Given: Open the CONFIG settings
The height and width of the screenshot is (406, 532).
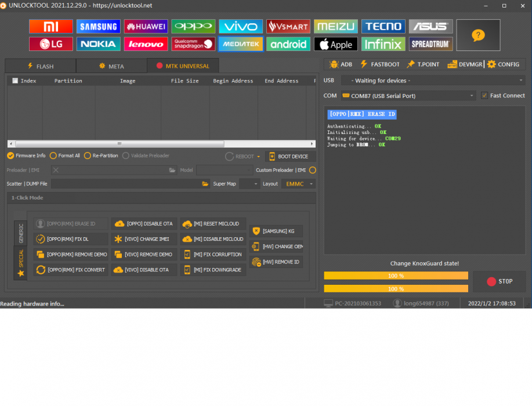Looking at the screenshot, I should 504,64.
